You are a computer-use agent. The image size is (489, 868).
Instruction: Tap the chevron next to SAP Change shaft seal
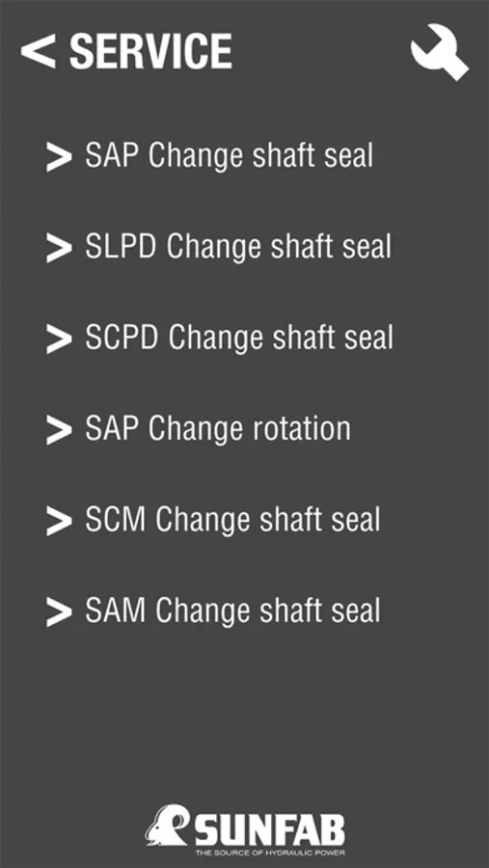point(59,156)
